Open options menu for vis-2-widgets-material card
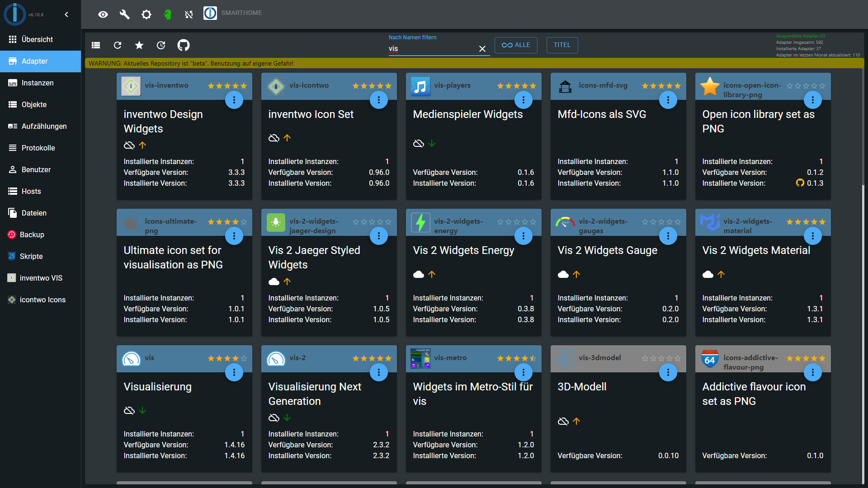This screenshot has width=868, height=488. [x=813, y=236]
